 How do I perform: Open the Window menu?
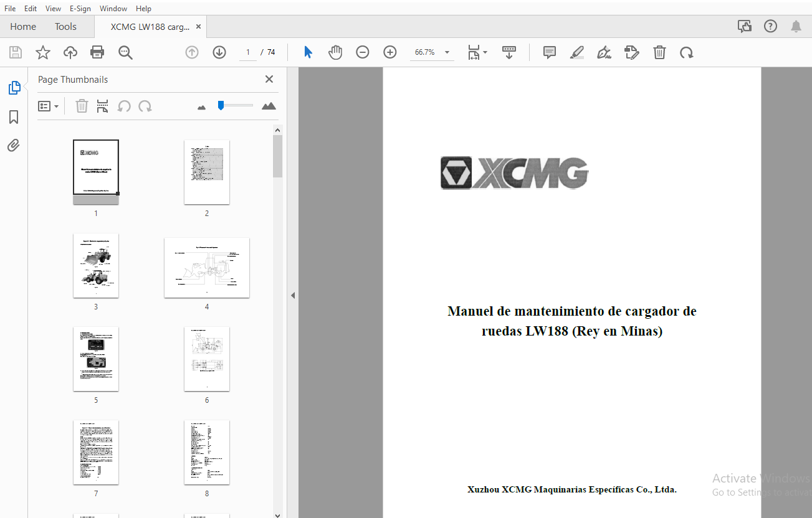pos(113,8)
